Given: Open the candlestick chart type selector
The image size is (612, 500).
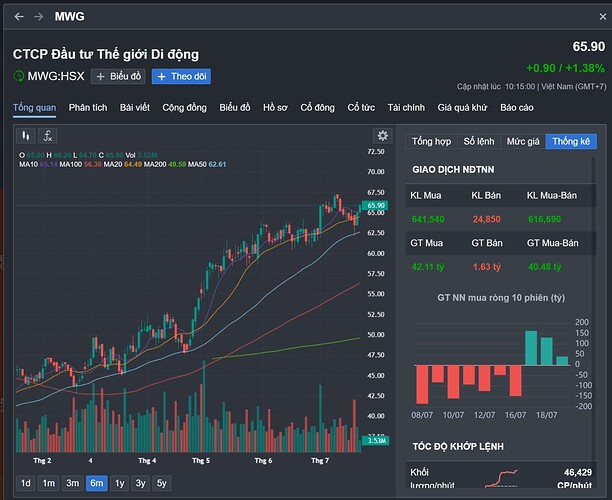Looking at the screenshot, I should (27, 135).
